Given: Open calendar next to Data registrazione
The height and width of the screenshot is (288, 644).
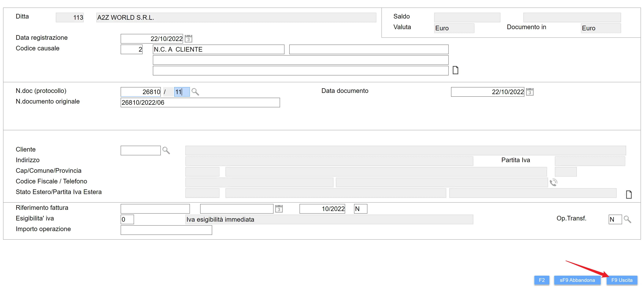Looking at the screenshot, I should click(x=189, y=39).
